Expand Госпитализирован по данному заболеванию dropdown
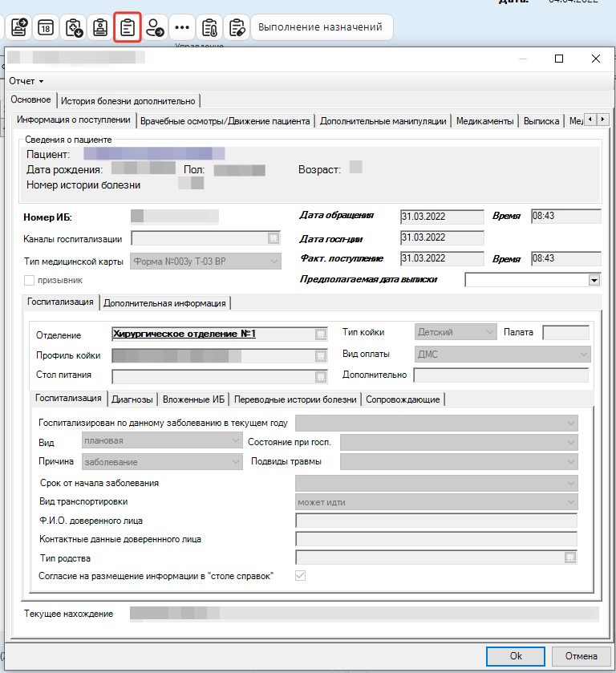Image resolution: width=616 pixels, height=673 pixels. [x=436, y=424]
